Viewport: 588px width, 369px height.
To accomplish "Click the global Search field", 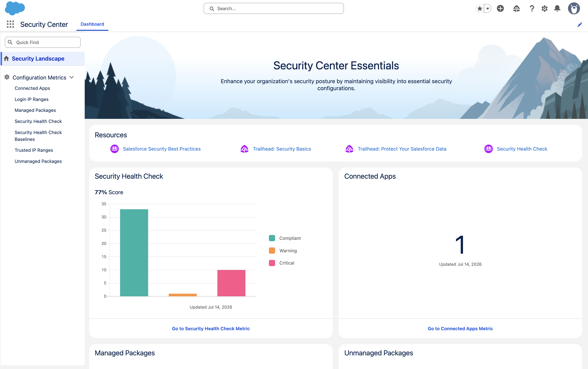I will 274,9.
